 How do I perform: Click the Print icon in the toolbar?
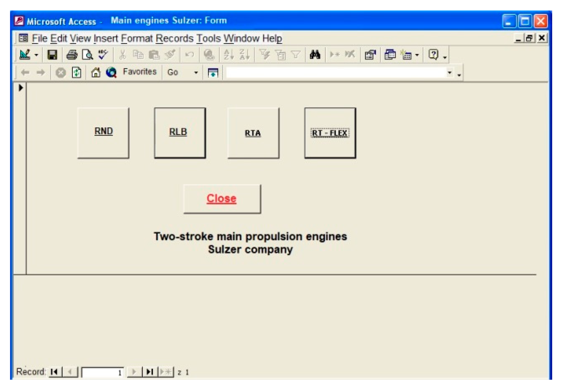click(72, 54)
